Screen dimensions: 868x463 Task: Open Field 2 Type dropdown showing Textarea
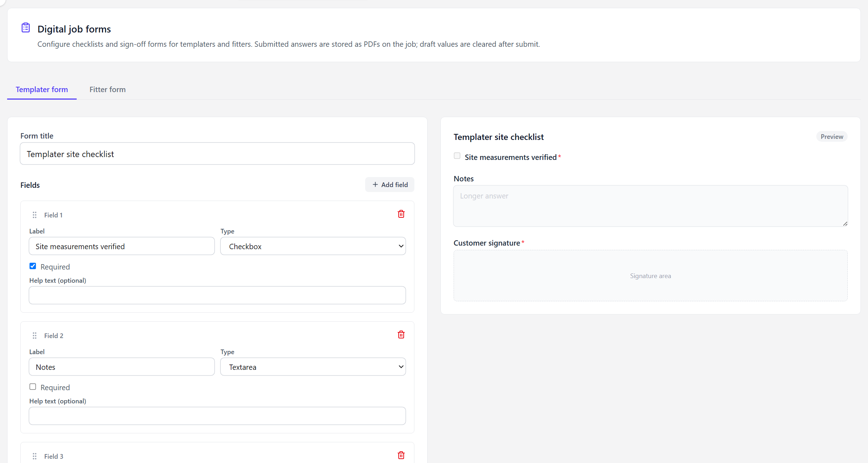313,367
